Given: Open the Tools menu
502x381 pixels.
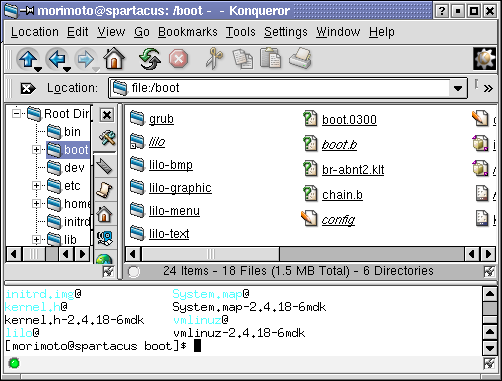Looking at the screenshot, I should [x=241, y=32].
